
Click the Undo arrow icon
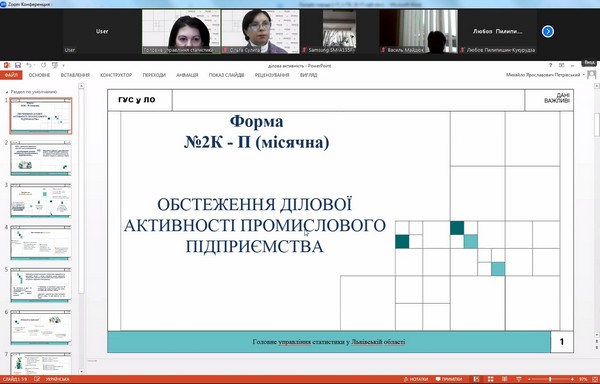(x=29, y=65)
